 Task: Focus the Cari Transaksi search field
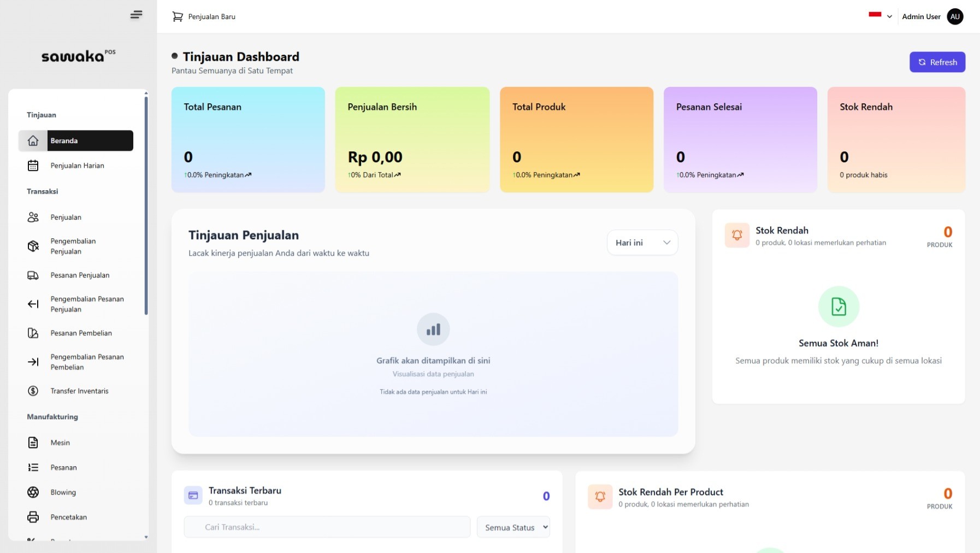tap(327, 527)
